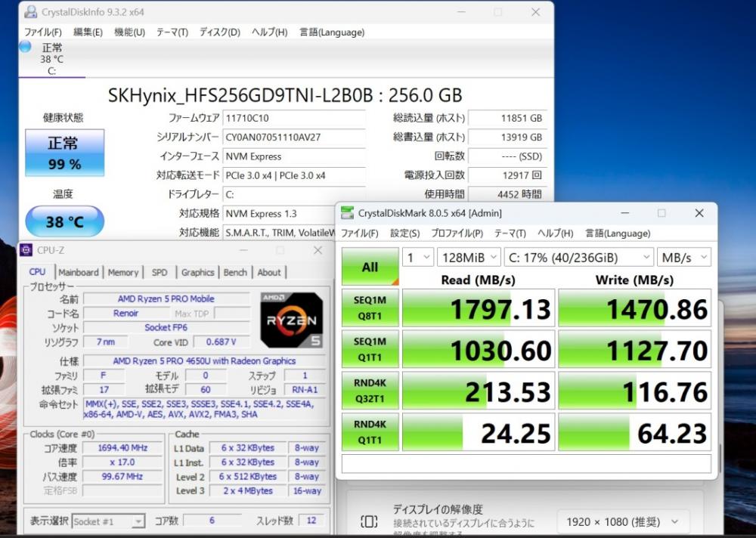The height and width of the screenshot is (538, 756).
Task: Click the 11851 GB total host reads value
Action: click(507, 118)
